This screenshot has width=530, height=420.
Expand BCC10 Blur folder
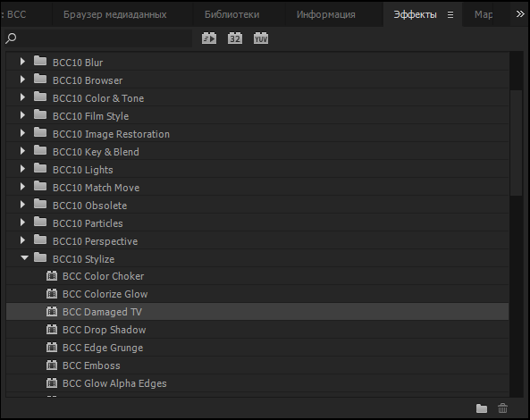pyautogui.click(x=22, y=62)
